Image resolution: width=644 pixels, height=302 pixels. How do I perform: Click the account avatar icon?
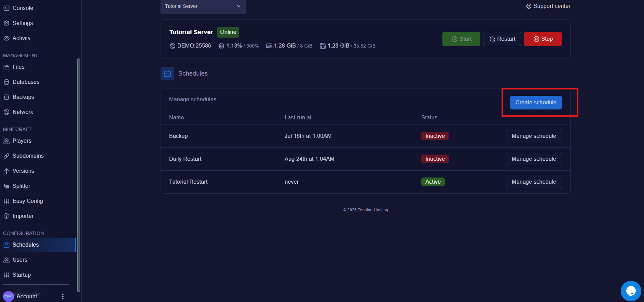pos(9,296)
